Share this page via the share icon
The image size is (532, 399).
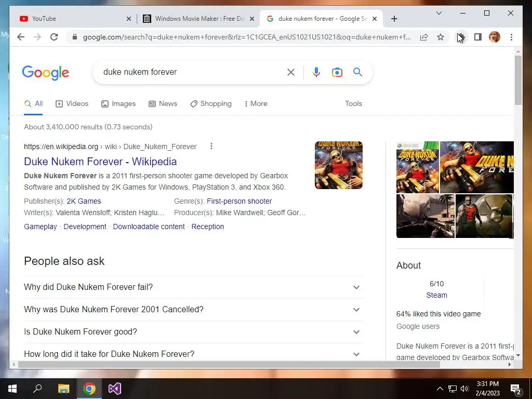(x=424, y=37)
